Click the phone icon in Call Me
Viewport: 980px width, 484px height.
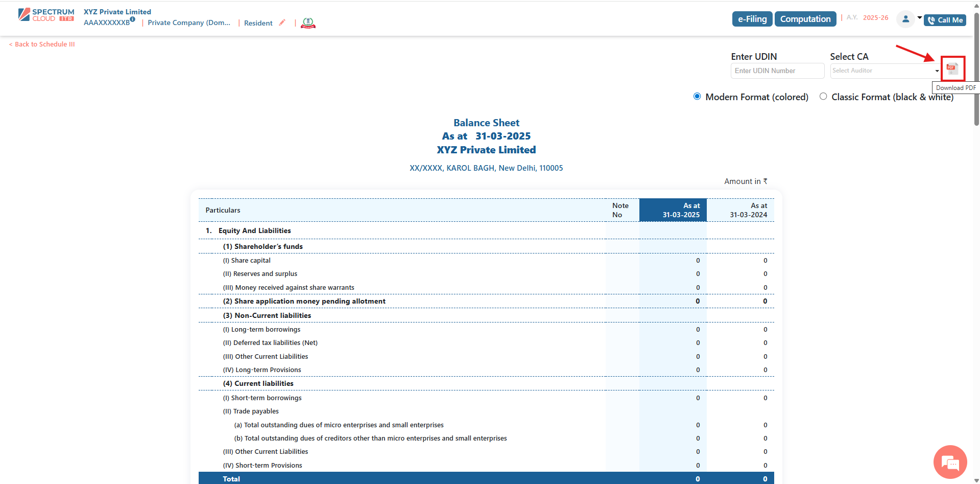[931, 20]
